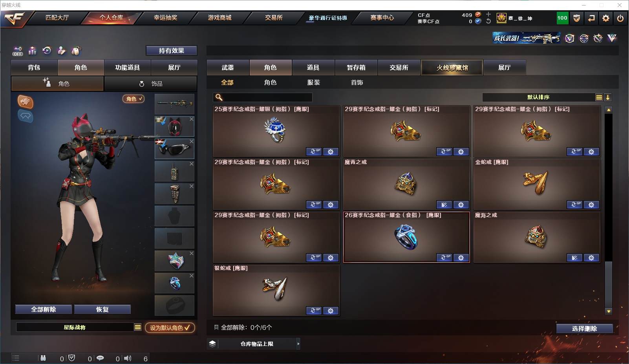Screen dimensions: 629x364
Task: Click the power exit icon
Action: pos(620,18)
